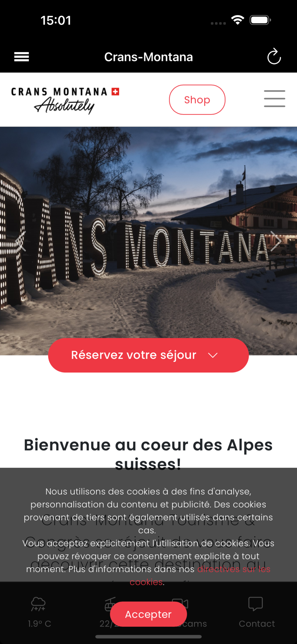
Task: Open the Contact speech bubble icon
Action: tap(256, 604)
